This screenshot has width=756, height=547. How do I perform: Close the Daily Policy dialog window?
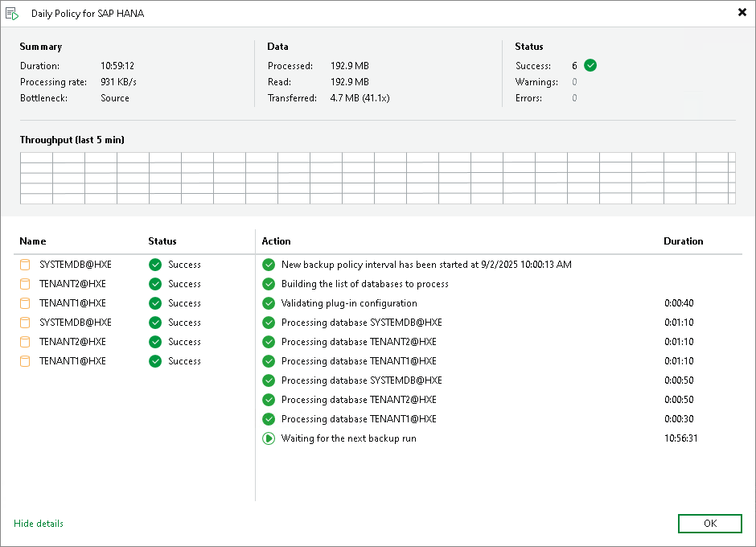(x=742, y=12)
